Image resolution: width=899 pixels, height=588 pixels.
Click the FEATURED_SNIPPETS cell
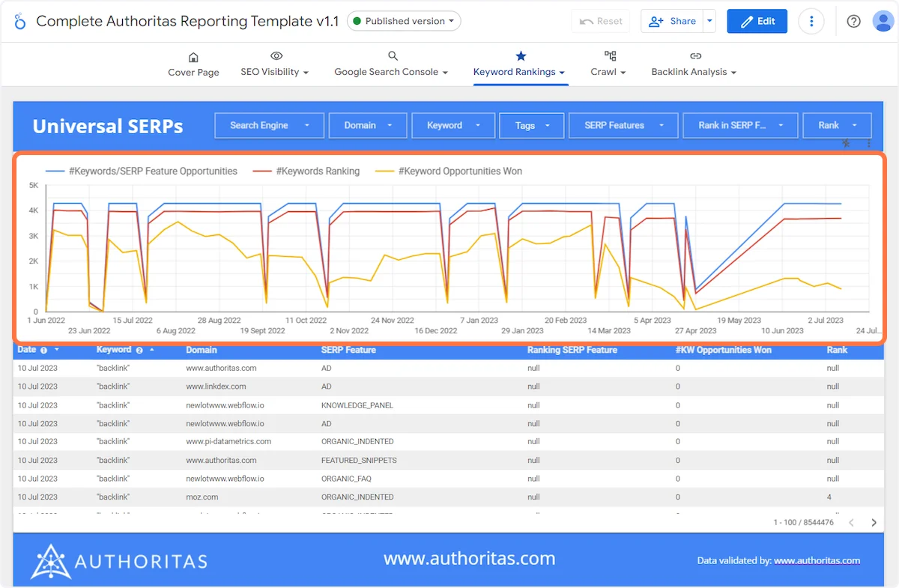click(x=359, y=460)
